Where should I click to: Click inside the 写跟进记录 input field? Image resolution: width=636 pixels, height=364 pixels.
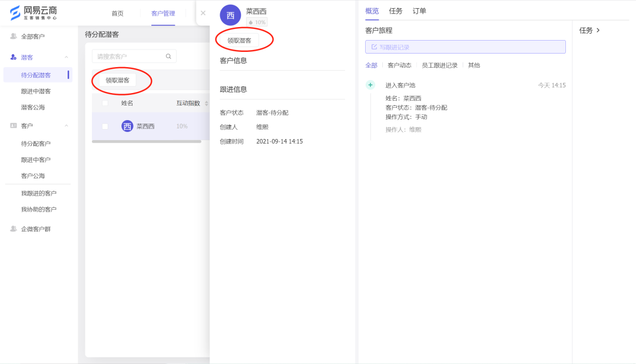tap(465, 47)
